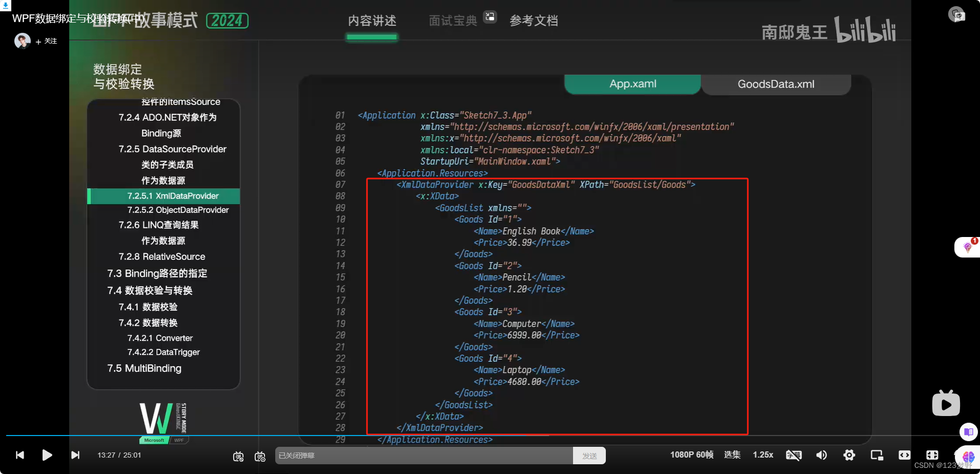Switch to the 面试宝典 tab
The height and width of the screenshot is (474, 980).
(x=453, y=21)
